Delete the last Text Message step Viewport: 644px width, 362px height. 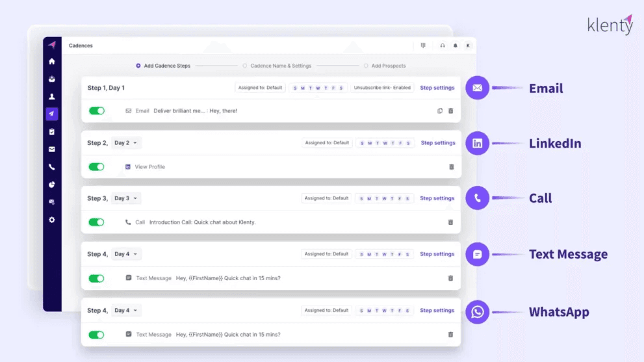coord(450,335)
